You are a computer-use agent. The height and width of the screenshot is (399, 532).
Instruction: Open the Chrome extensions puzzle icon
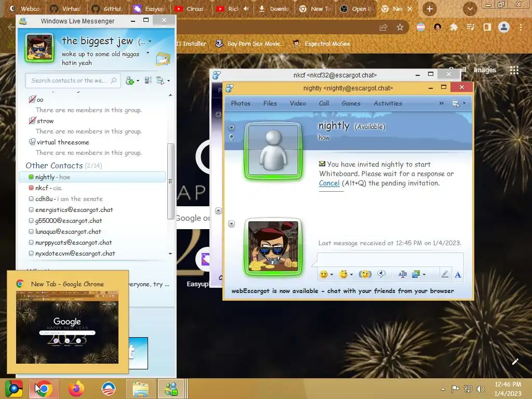(x=454, y=27)
